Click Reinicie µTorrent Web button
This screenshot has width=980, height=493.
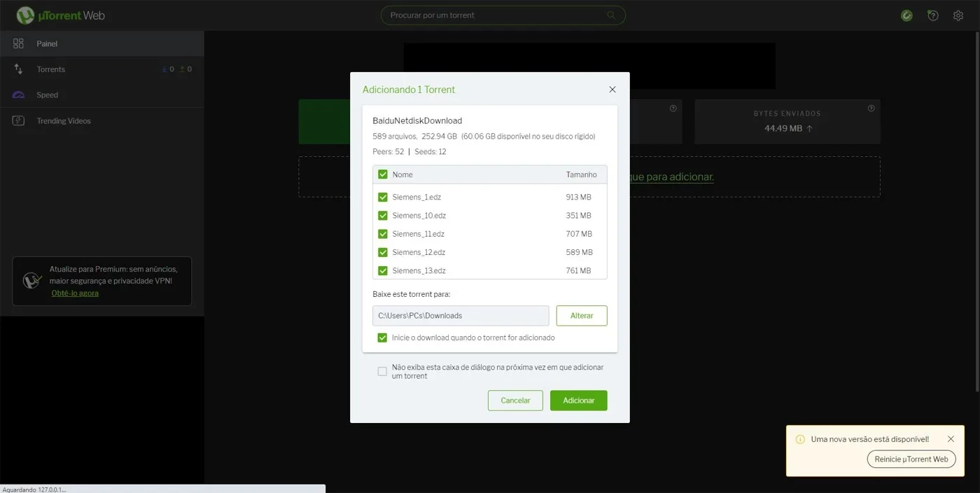[911, 459]
